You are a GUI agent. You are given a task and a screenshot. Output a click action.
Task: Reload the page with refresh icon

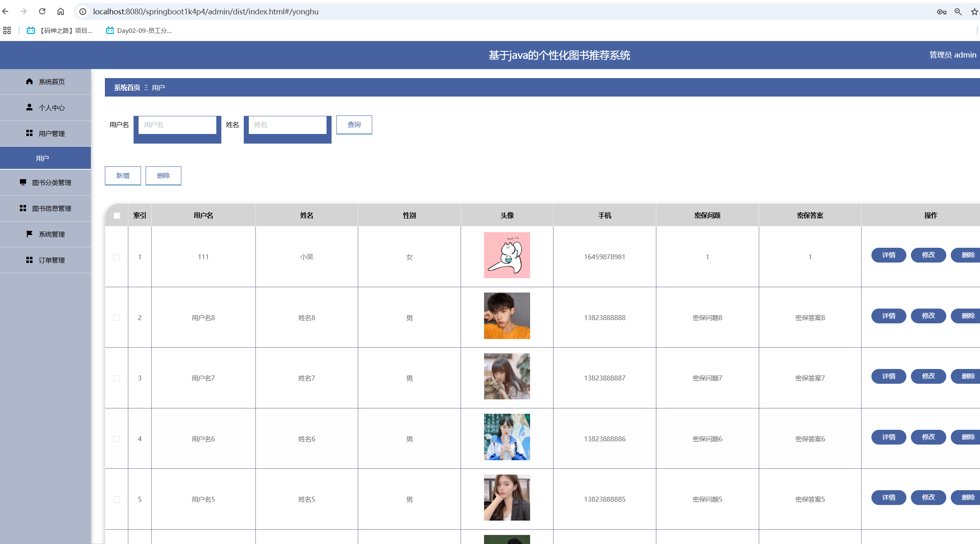point(42,12)
